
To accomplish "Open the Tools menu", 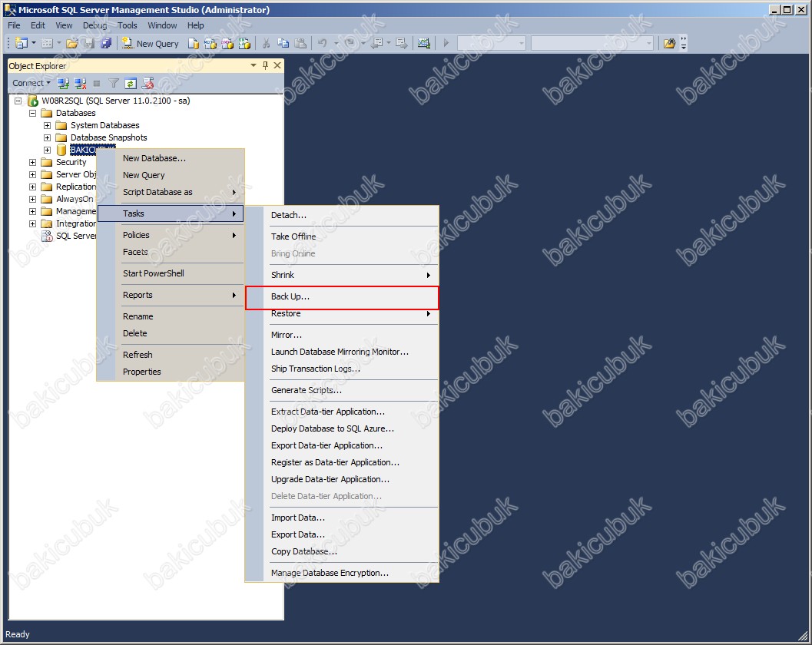I will click(x=128, y=25).
